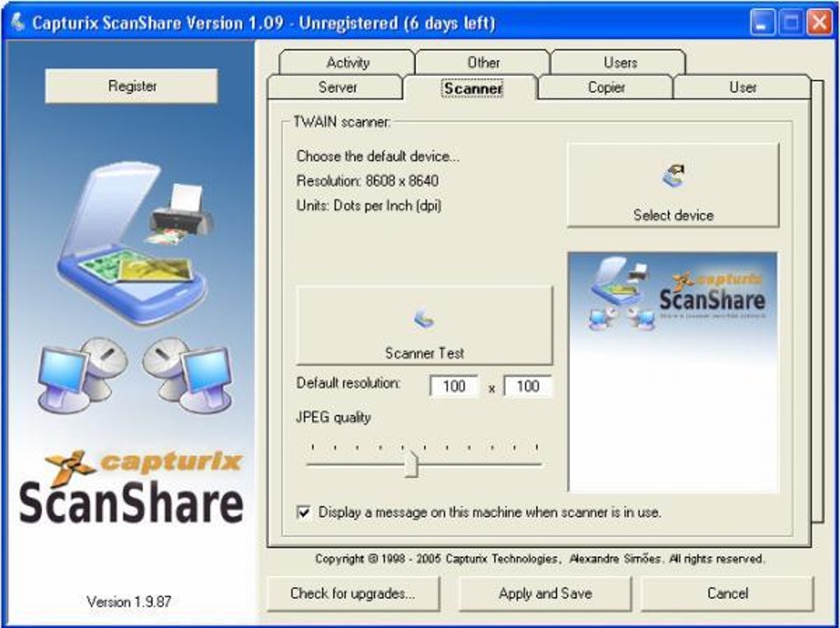Minimize the ScanShare window
840x628 pixels.
[x=761, y=23]
